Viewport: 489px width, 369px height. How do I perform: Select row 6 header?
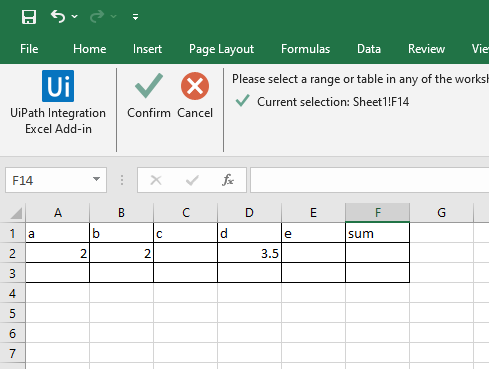[12, 333]
